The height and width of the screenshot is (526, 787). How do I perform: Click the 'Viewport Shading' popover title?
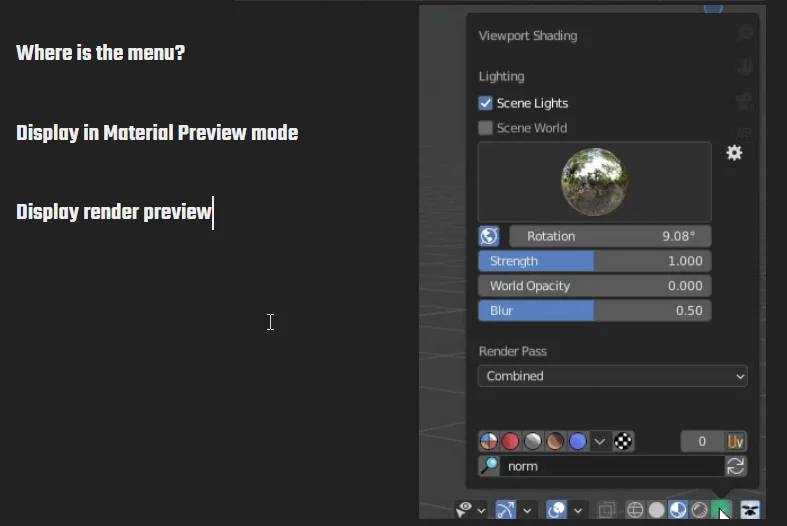(x=528, y=36)
